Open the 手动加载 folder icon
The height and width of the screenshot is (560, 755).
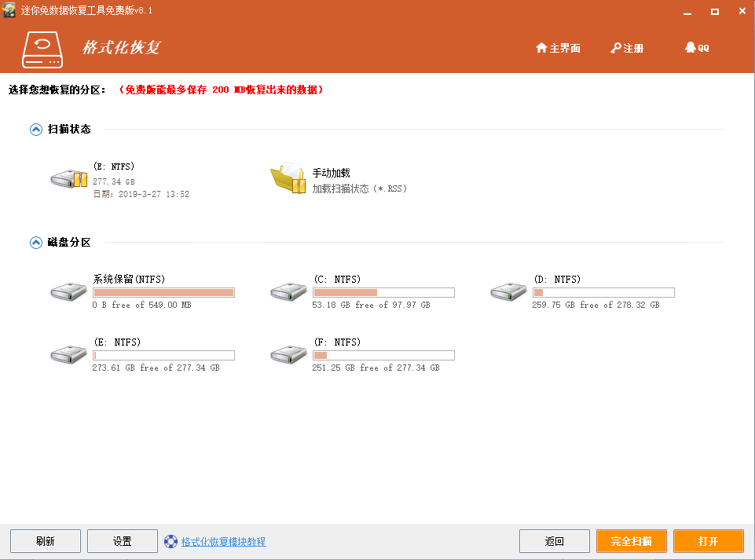coord(288,178)
